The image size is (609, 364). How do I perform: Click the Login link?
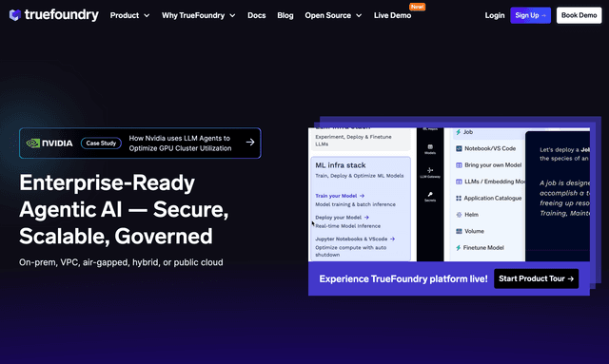[495, 15]
